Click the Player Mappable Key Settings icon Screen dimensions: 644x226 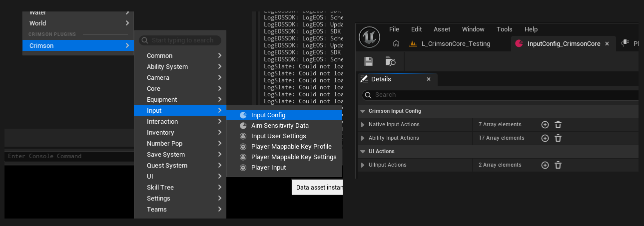(x=243, y=157)
